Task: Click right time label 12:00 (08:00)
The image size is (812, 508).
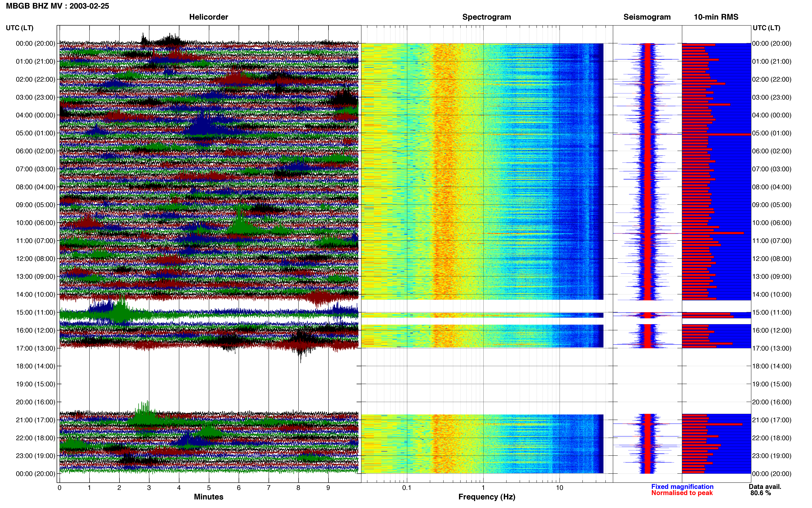Action: click(772, 259)
